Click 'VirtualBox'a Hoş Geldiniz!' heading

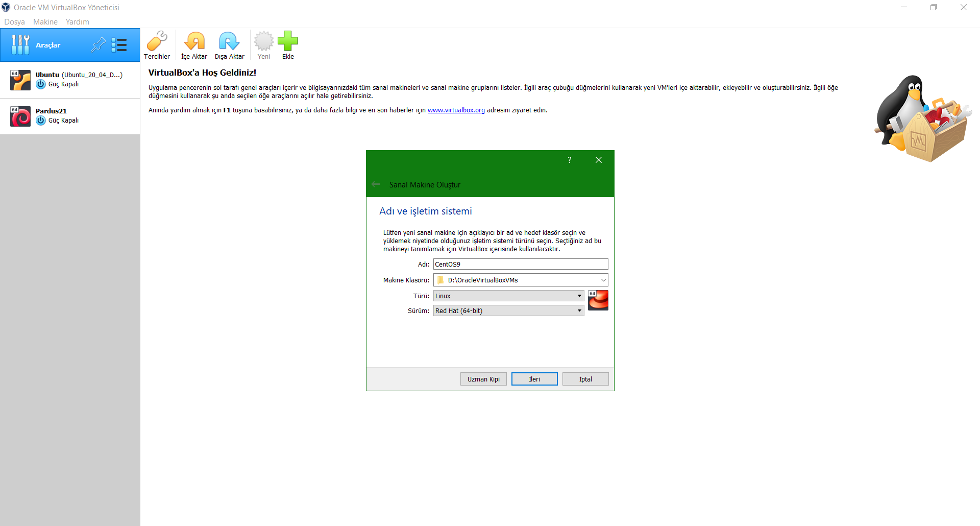(x=202, y=73)
